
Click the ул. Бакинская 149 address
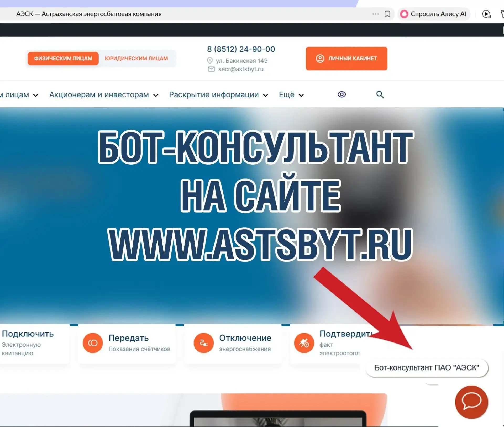(x=241, y=61)
